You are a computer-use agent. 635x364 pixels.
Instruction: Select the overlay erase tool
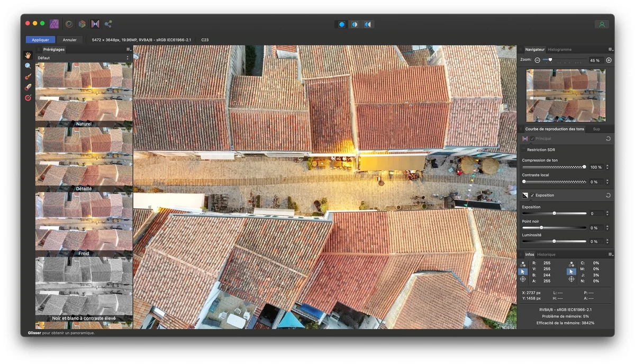pos(28,87)
